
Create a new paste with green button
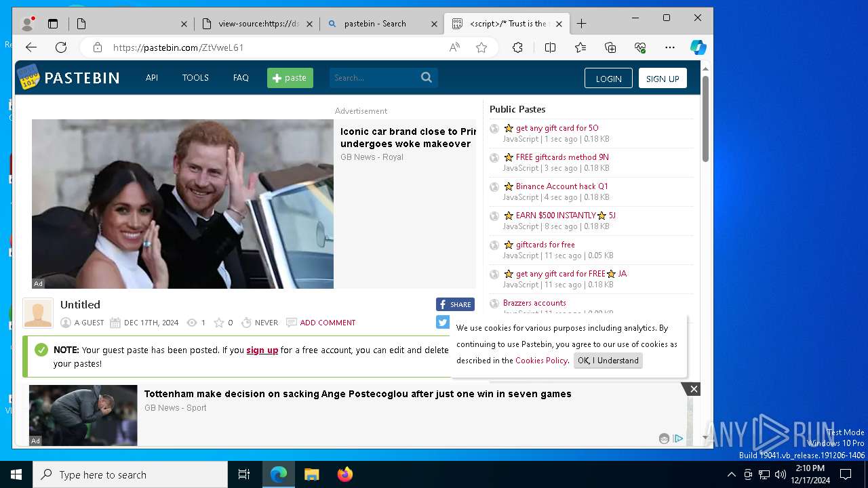(x=290, y=78)
